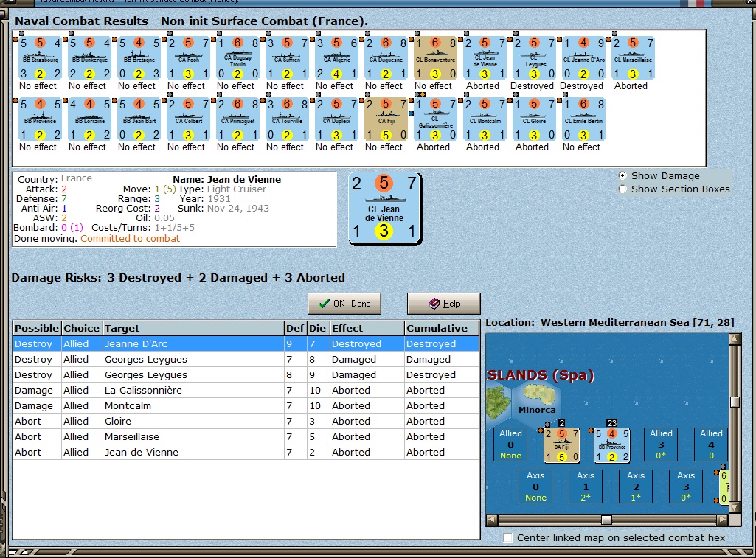This screenshot has height=558, width=756.
Task: Select the CL Jeanne D'Arc counter
Action: [583, 58]
